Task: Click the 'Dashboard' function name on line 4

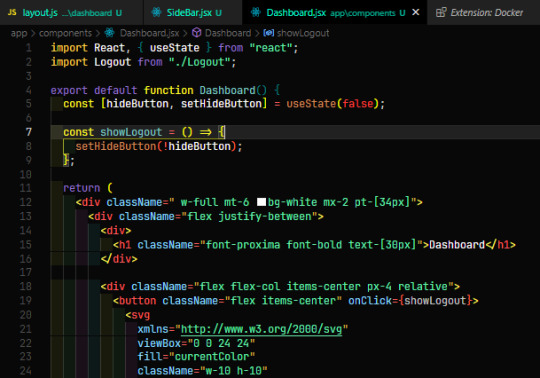Action: click(227, 90)
